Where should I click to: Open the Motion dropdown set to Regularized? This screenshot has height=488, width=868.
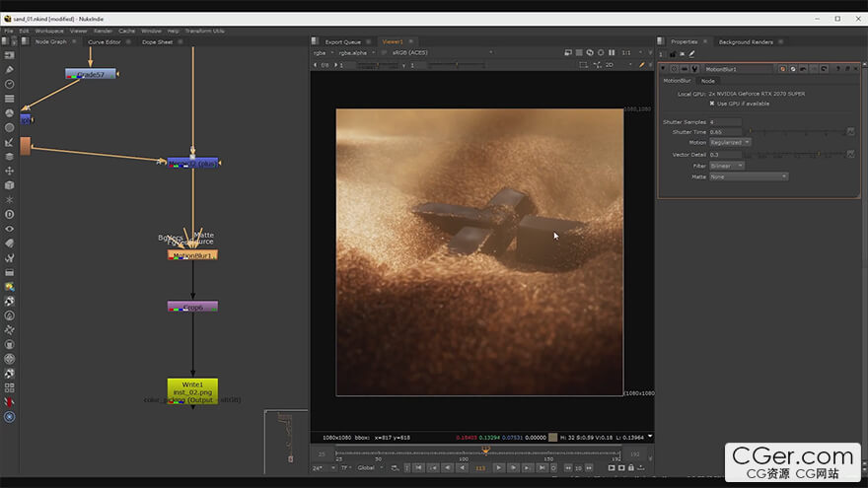(x=730, y=142)
